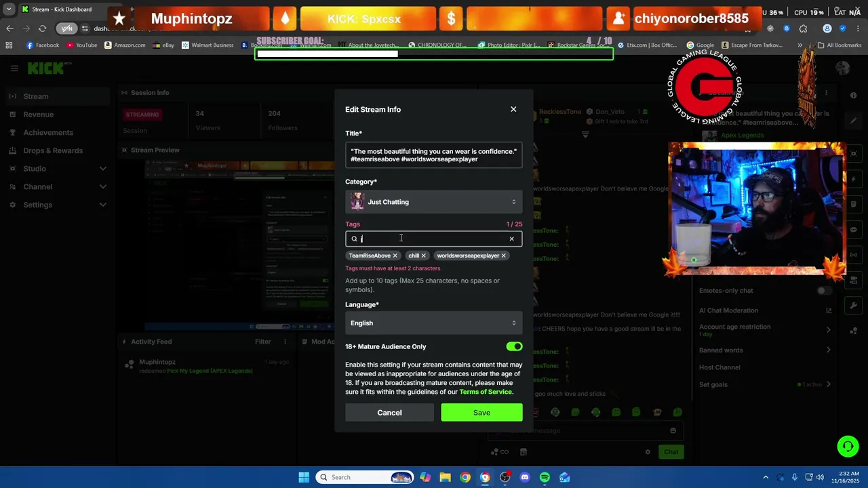Open File Explorer from the taskbar

[x=445, y=477]
